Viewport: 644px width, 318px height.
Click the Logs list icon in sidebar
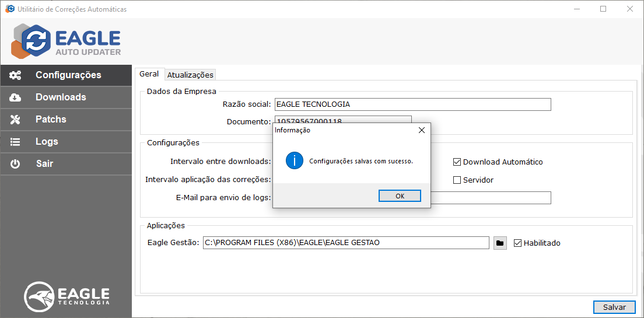click(16, 142)
